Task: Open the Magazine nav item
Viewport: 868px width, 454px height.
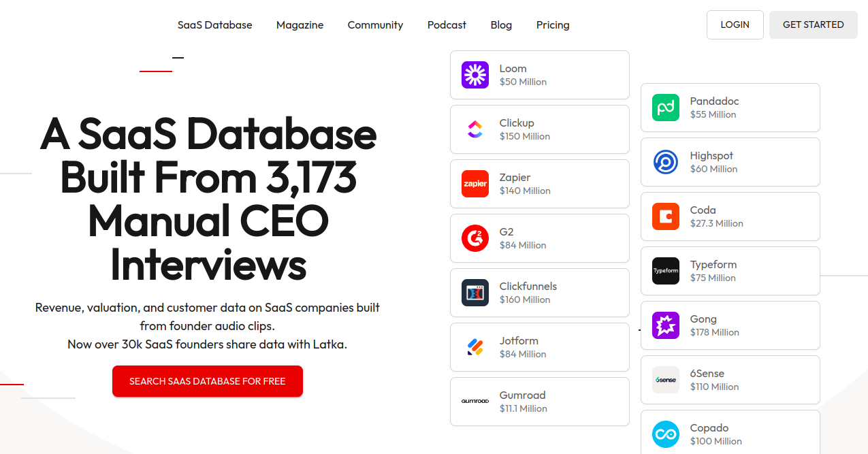Action: (300, 25)
